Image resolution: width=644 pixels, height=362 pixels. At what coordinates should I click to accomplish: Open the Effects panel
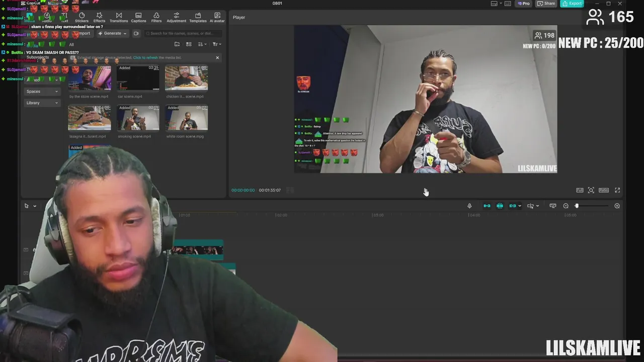pyautogui.click(x=99, y=18)
